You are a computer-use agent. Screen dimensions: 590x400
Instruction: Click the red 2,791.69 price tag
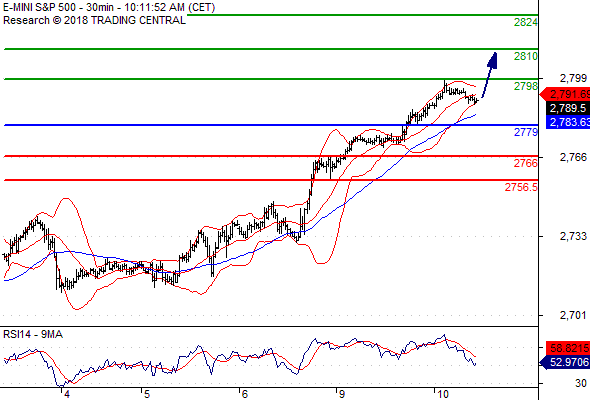coord(566,94)
